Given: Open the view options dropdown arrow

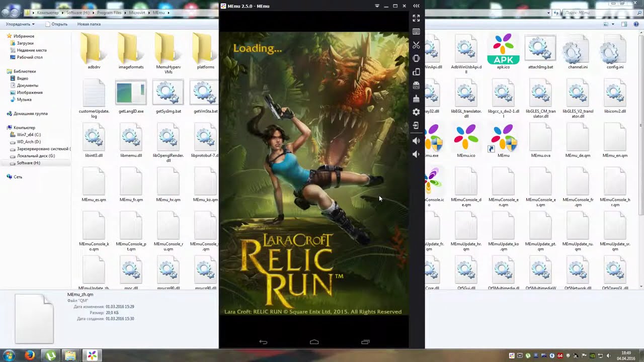Looking at the screenshot, I should (x=613, y=24).
